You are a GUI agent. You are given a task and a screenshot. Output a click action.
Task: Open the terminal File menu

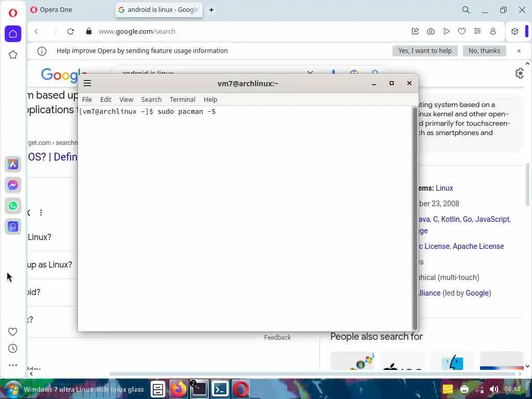(87, 99)
